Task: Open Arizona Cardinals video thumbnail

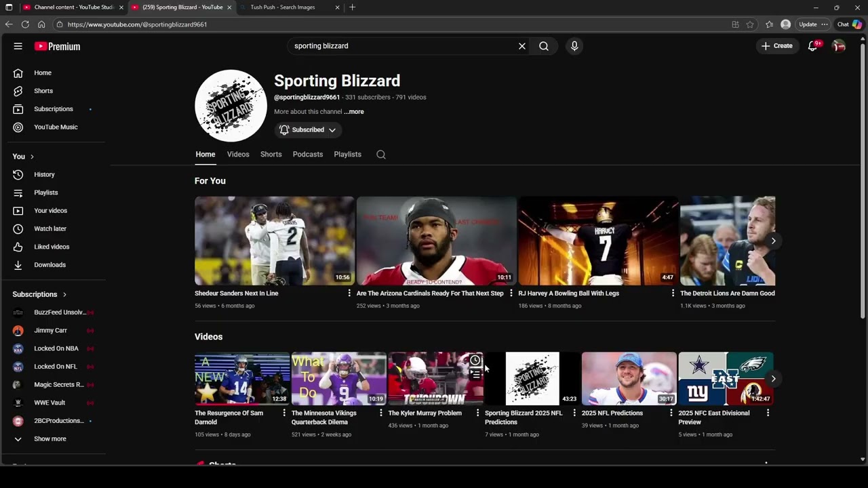Action: pos(436,241)
